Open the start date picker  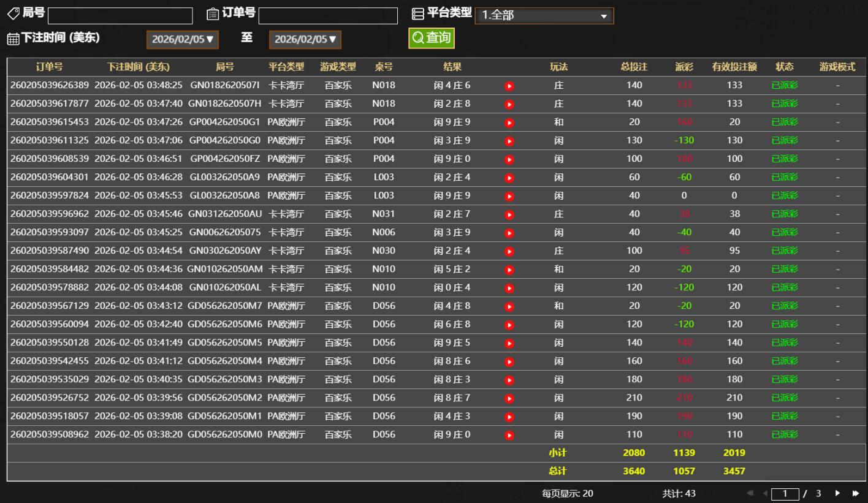pos(182,39)
